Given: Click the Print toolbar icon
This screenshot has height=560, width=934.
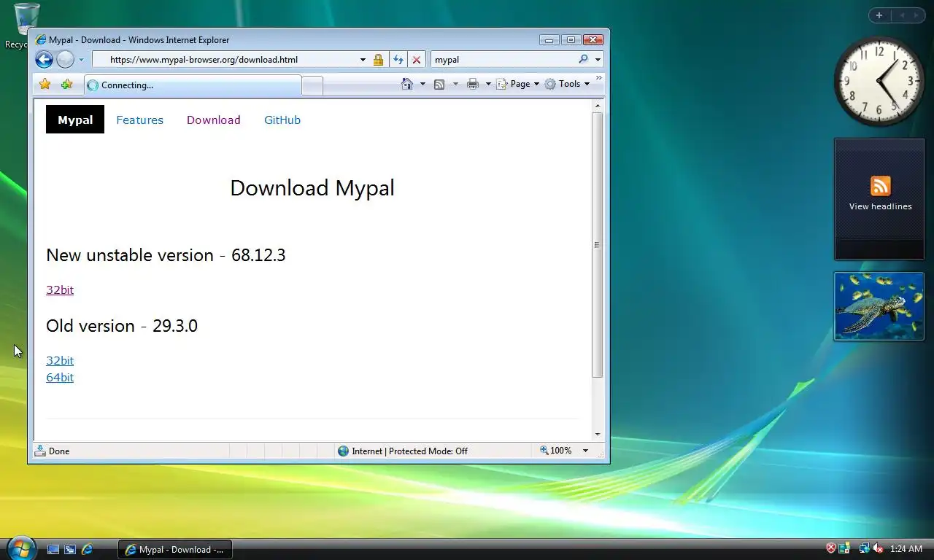Looking at the screenshot, I should [x=473, y=84].
